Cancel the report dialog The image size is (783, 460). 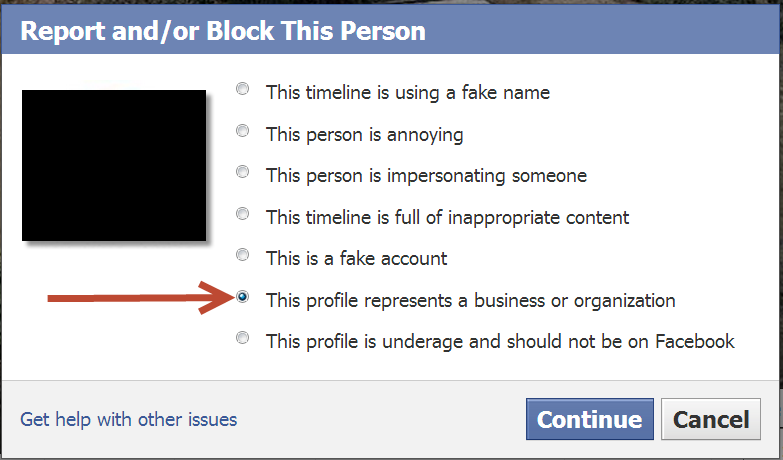tap(711, 420)
